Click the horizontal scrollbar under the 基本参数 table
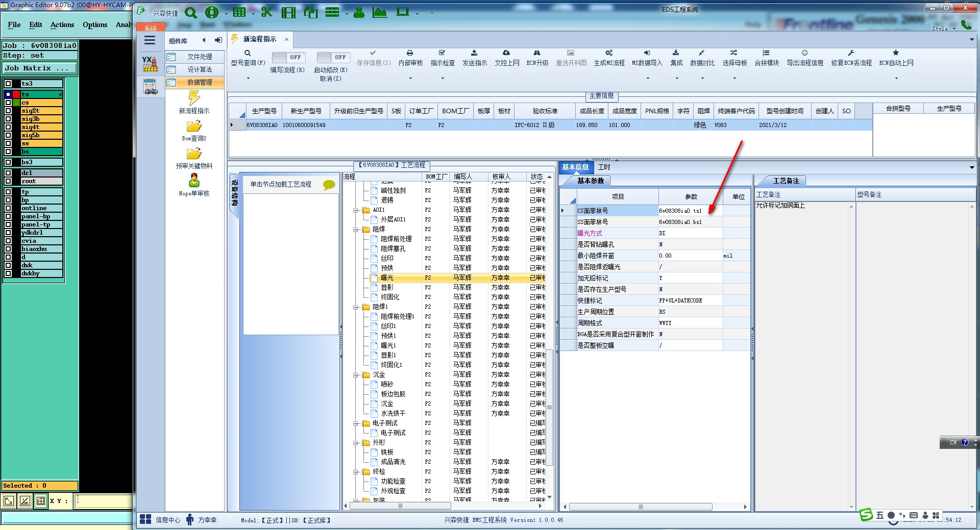 pos(640,507)
